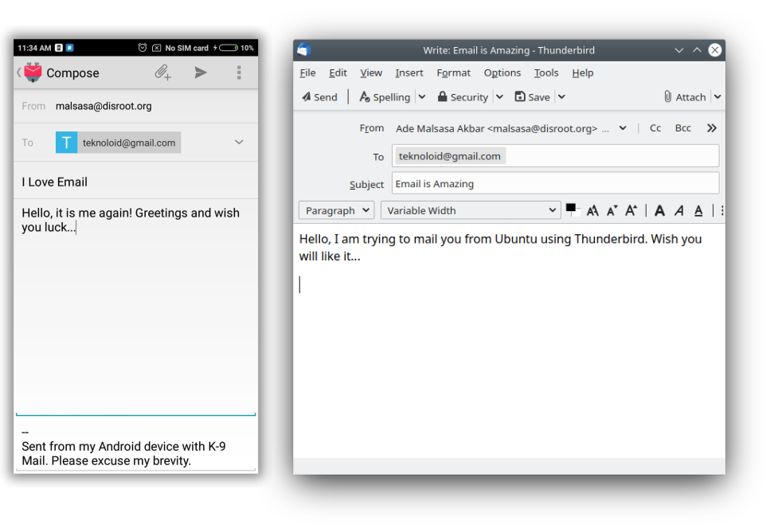Tap the alarm icon in Android status bar

click(x=143, y=48)
